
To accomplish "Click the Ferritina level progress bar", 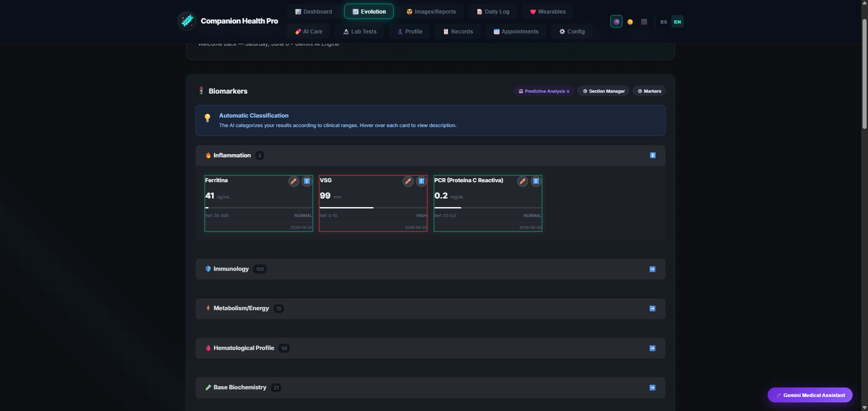I will point(259,208).
